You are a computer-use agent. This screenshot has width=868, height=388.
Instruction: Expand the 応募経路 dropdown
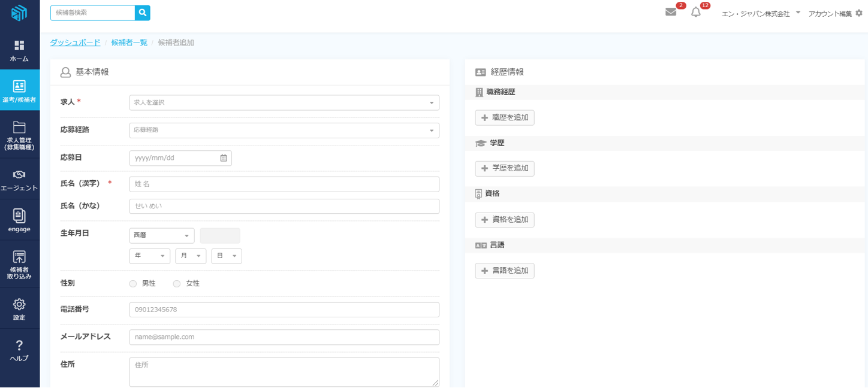(x=284, y=130)
